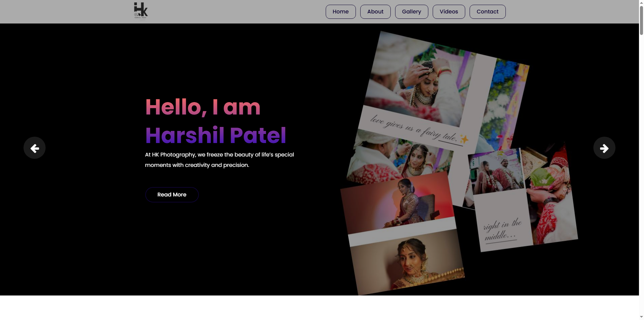Click the 'Harshil Patel' heading

(x=215, y=135)
